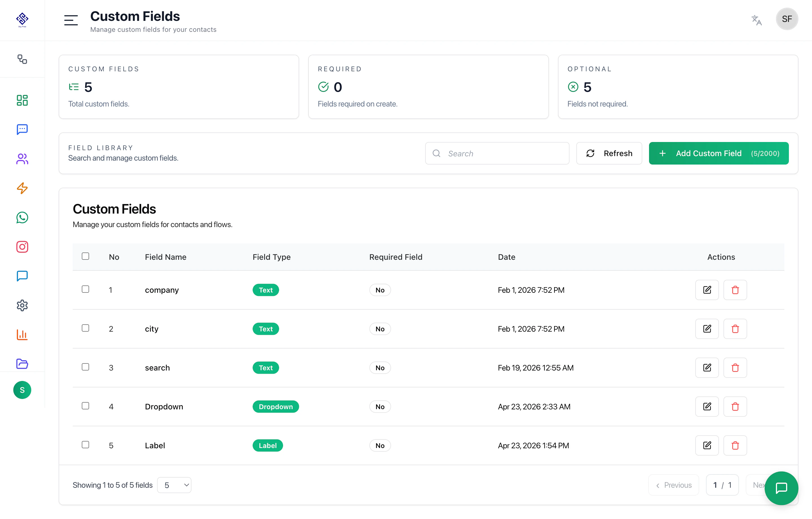Click the Add Custom Field button
Viewport: 812px width, 519px height.
click(x=718, y=153)
